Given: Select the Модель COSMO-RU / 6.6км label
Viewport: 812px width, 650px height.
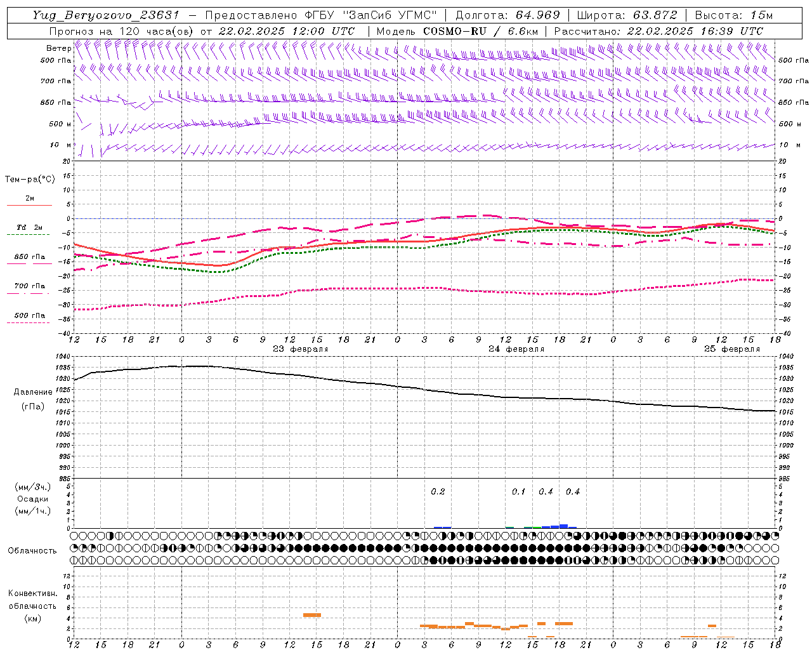Looking at the screenshot, I should pos(457,31).
